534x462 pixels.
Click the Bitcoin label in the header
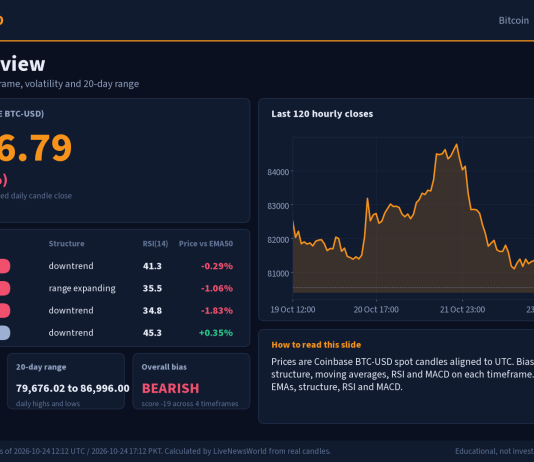514,20
